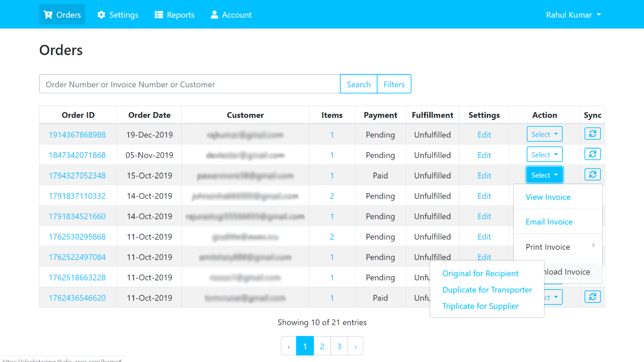This screenshot has width=644, height=362.
Task: Go to page 2 of entries
Action: (x=322, y=346)
